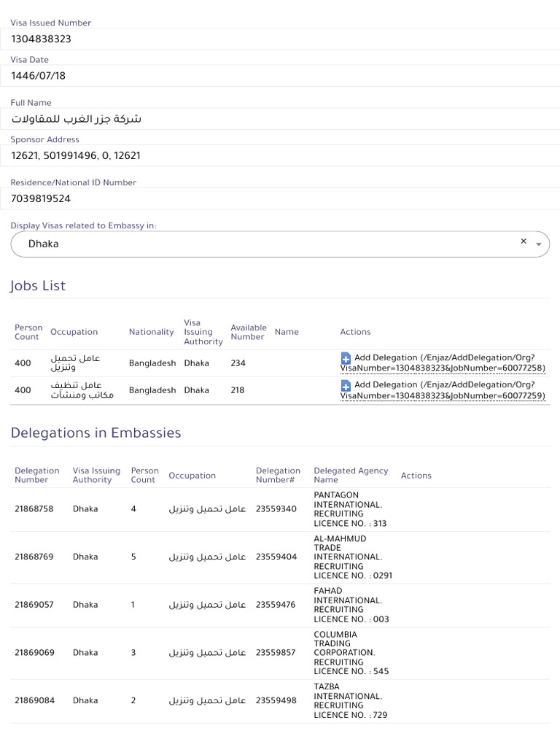Click the Person Count header in Jobs List
560x747 pixels.
pyautogui.click(x=28, y=333)
